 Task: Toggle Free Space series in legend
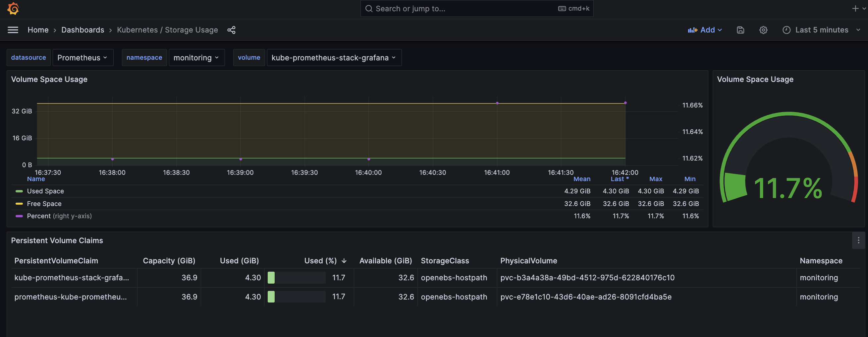click(x=44, y=204)
